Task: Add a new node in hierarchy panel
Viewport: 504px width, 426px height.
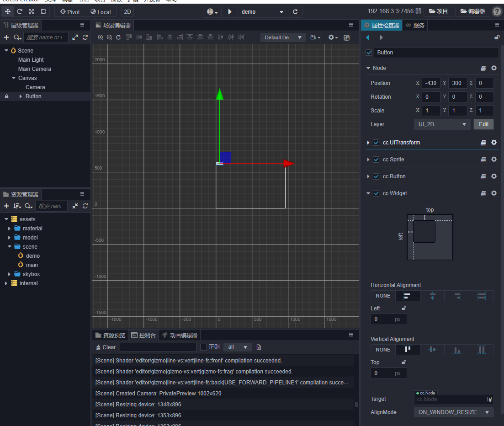Action: pyautogui.click(x=6, y=37)
